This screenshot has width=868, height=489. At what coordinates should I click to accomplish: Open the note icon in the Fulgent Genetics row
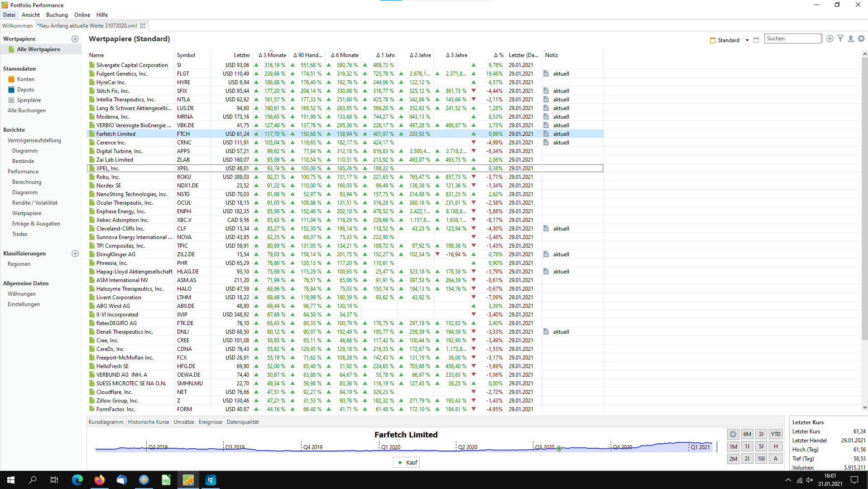(546, 74)
